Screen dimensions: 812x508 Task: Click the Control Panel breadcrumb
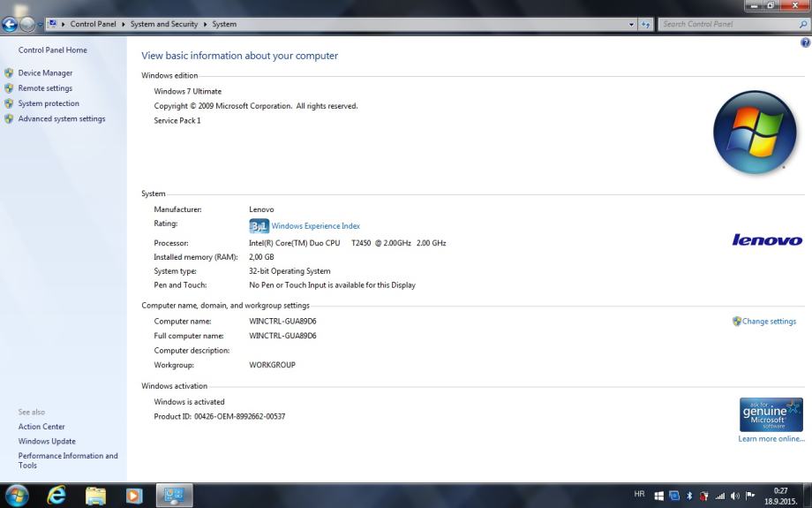(94, 24)
